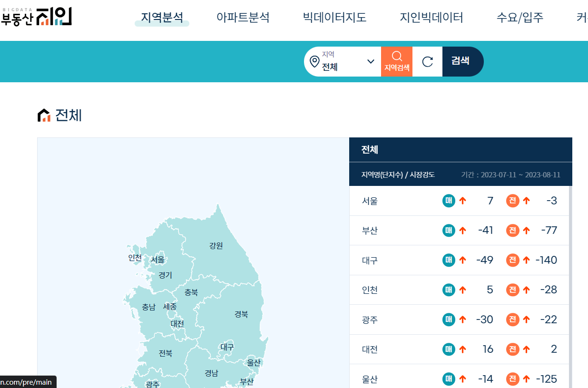The width and height of the screenshot is (588, 388).
Task: Select 인천 from the rankings table
Action: point(371,290)
